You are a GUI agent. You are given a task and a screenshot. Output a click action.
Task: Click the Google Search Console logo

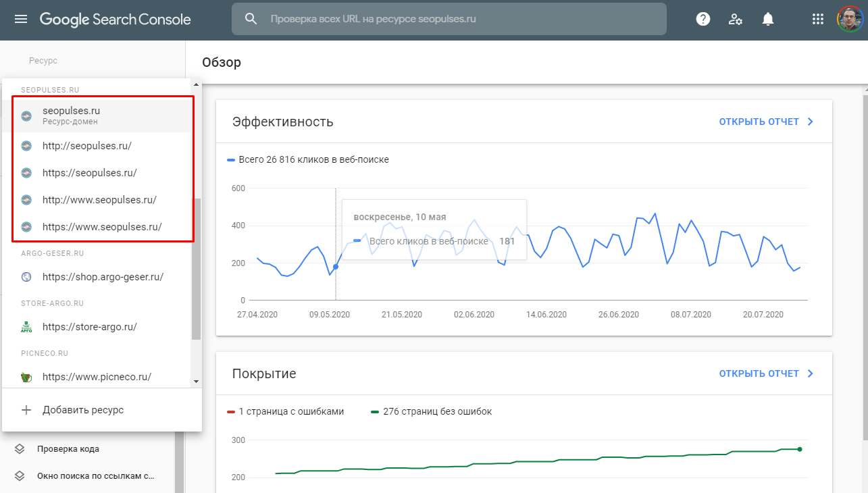115,20
